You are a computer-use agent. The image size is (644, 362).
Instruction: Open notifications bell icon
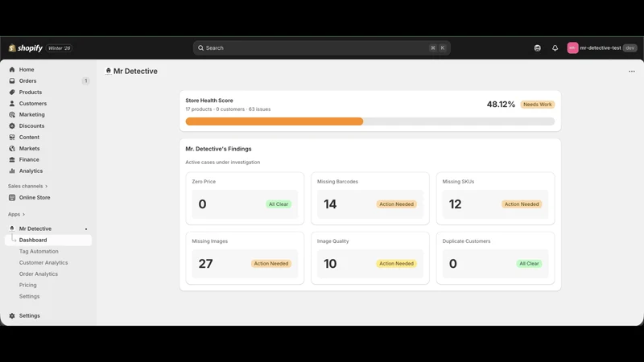555,48
